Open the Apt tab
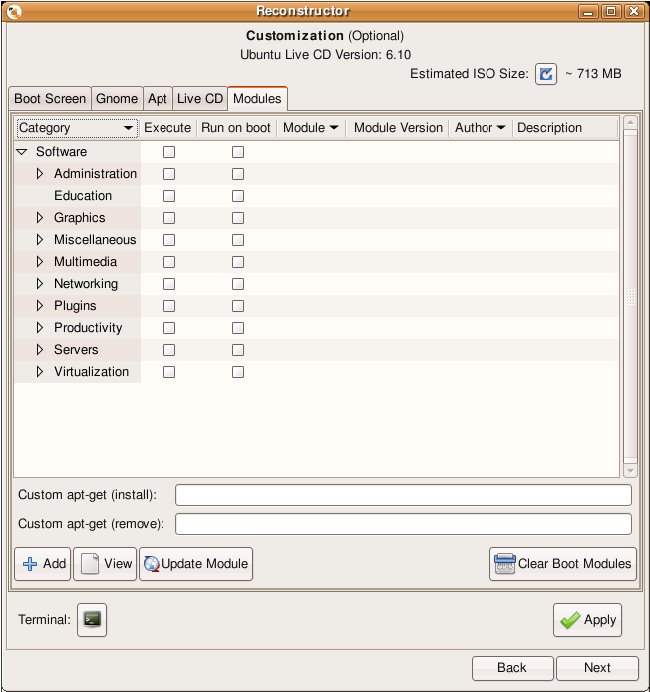Viewport: 650px width, 692px height. (x=157, y=98)
